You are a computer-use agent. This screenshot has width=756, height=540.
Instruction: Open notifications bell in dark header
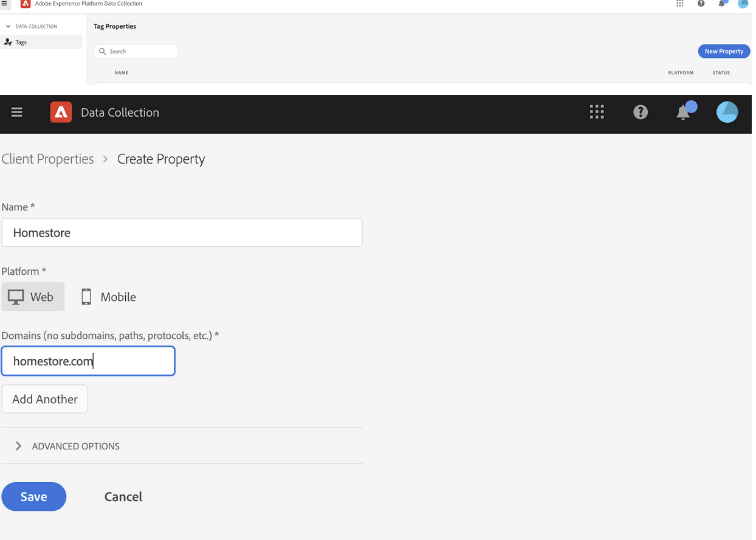tap(684, 111)
